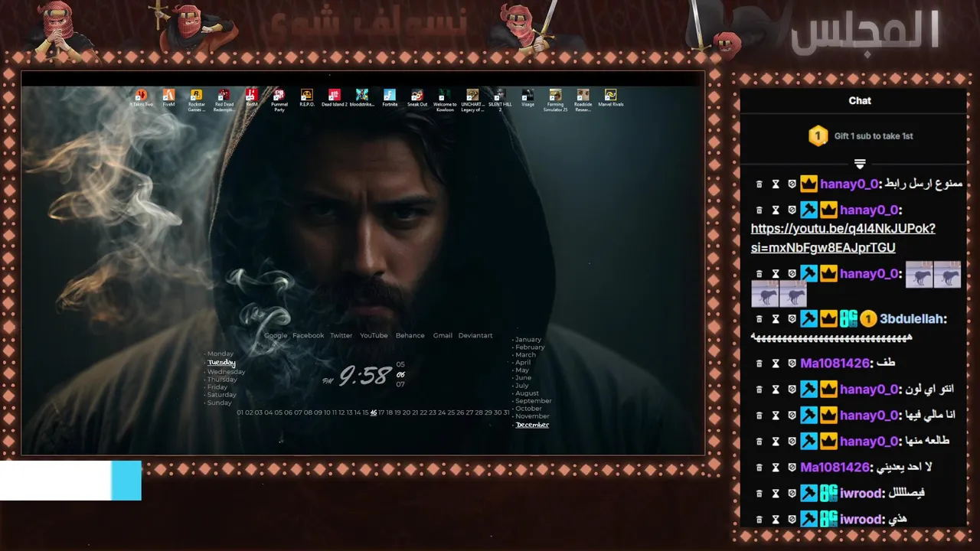Click 3bdulellah's moderator sword badge
The image size is (980, 551).
tap(809, 319)
